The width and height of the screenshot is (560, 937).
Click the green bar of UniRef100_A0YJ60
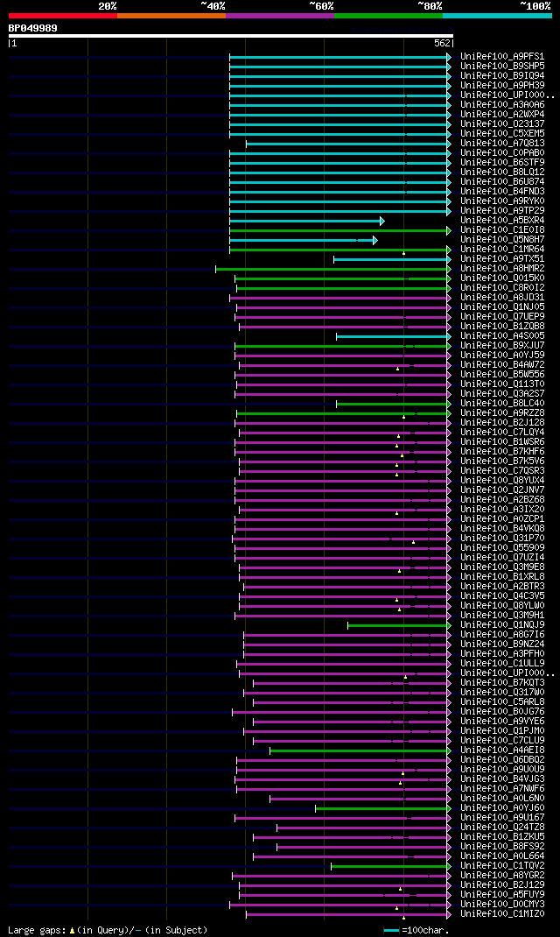382,808
